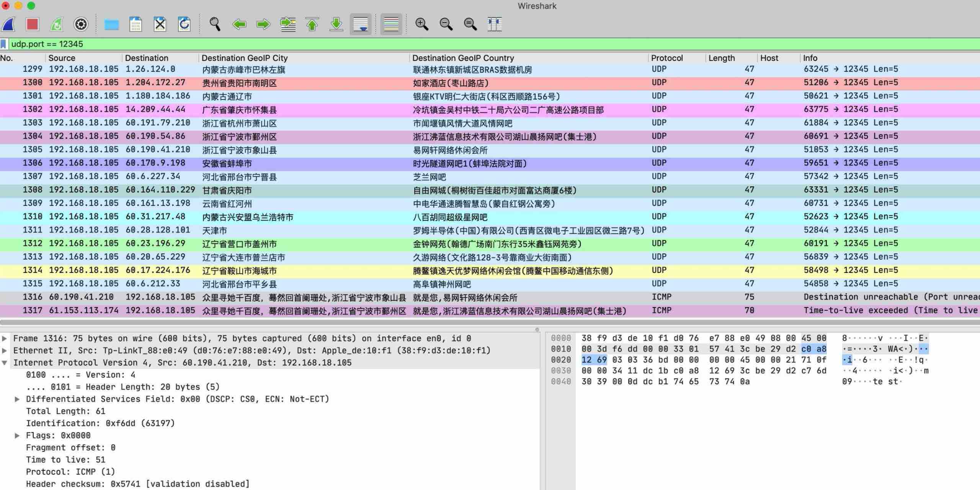980x490 pixels.
Task: Select packet 1304 to 60.190.54.86
Action: (x=490, y=136)
